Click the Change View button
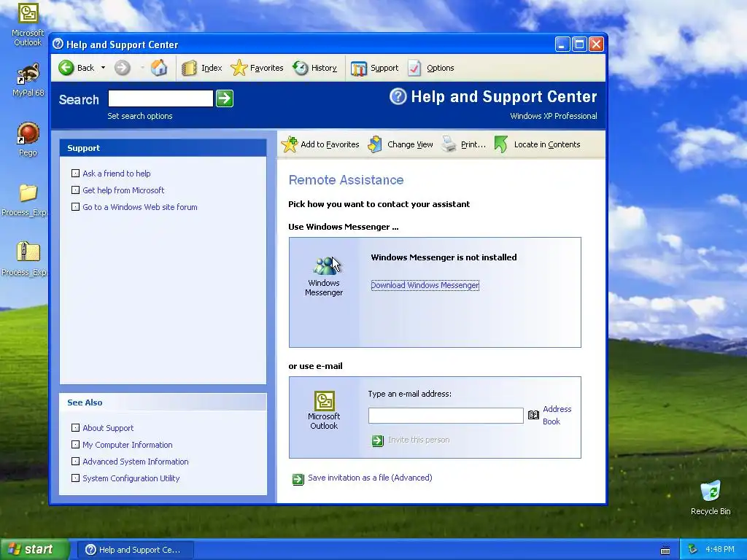Viewport: 747px width, 560px height. 400,144
